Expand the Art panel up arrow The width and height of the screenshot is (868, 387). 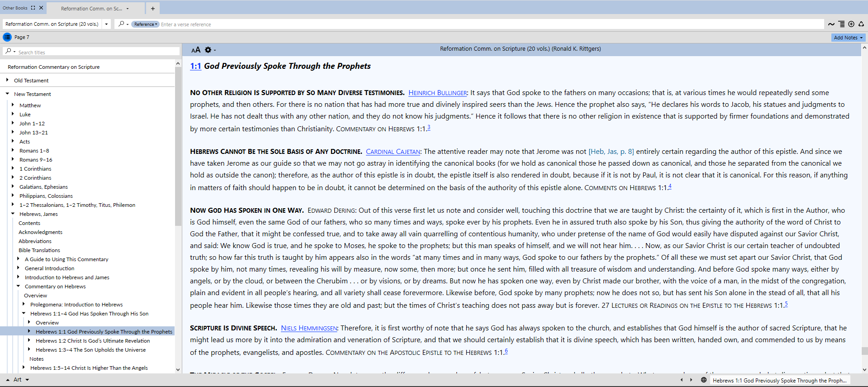(x=8, y=380)
